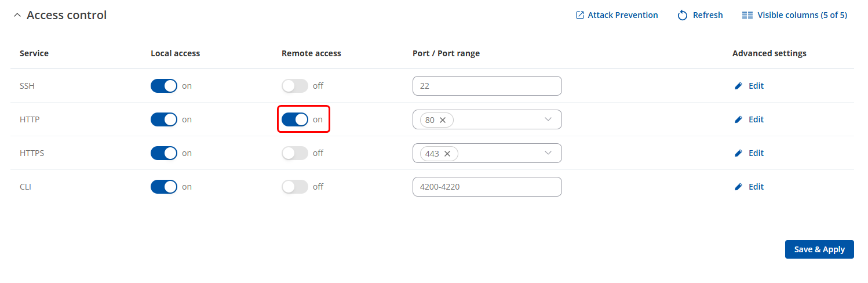Enable SSH remote access toggle
This screenshot has height=283, width=868.
click(x=294, y=86)
